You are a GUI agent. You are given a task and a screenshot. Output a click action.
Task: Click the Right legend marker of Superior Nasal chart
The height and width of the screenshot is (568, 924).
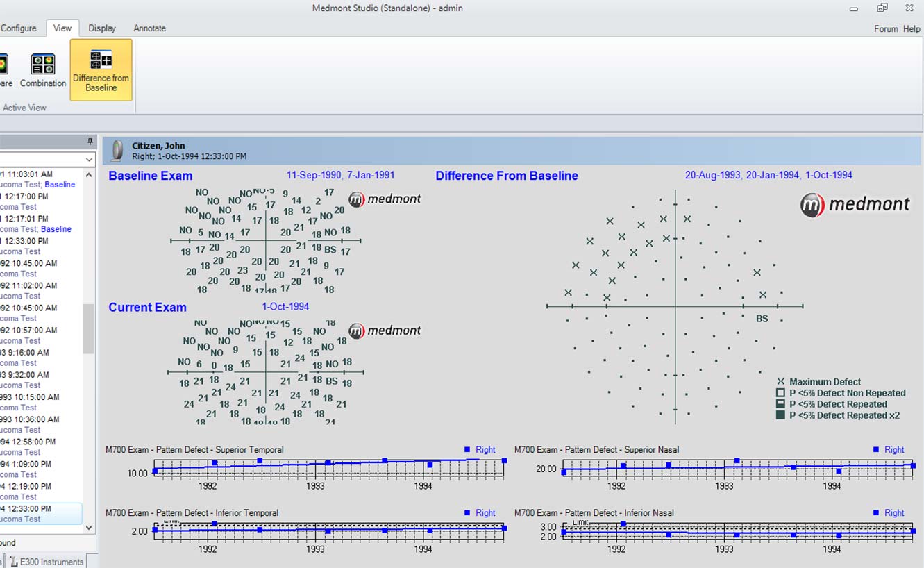tap(875, 450)
